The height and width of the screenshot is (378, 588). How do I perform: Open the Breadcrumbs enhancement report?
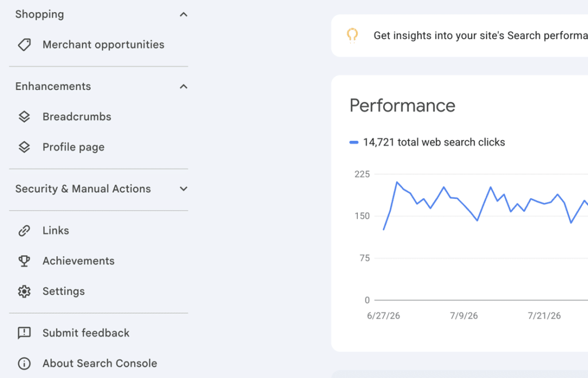tap(99, 117)
